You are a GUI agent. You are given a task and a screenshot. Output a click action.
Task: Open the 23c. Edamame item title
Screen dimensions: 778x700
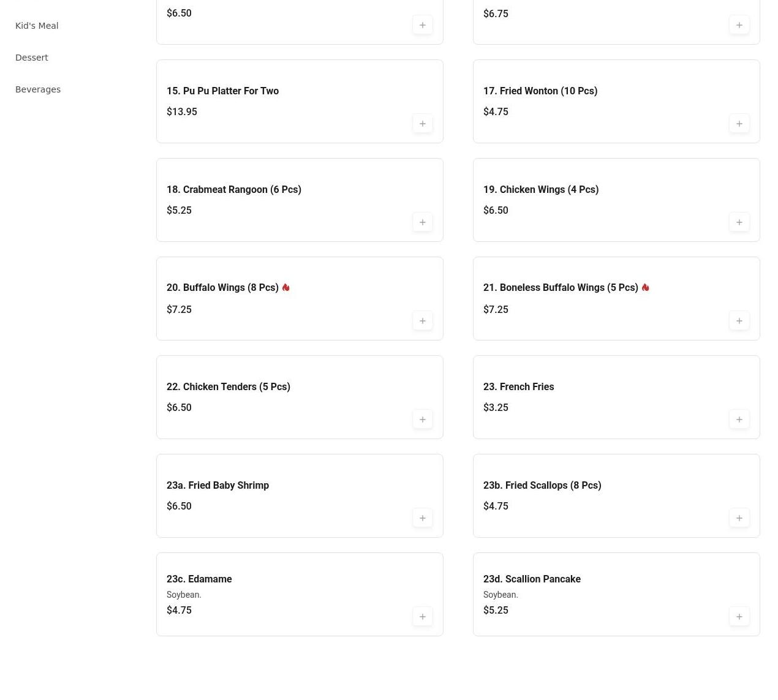[x=199, y=579]
